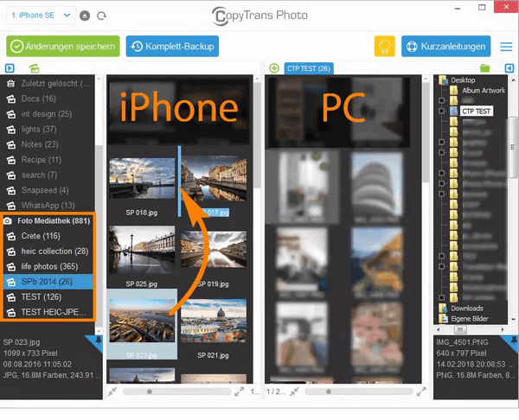Click the refresh icon beside device selector
Viewport: 519px width, 420px height.
[x=102, y=16]
